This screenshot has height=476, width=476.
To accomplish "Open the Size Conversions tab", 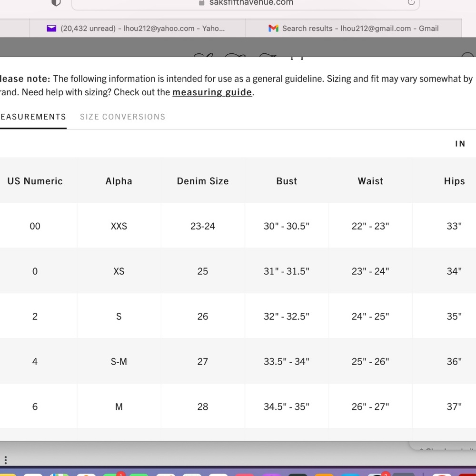I will [122, 117].
